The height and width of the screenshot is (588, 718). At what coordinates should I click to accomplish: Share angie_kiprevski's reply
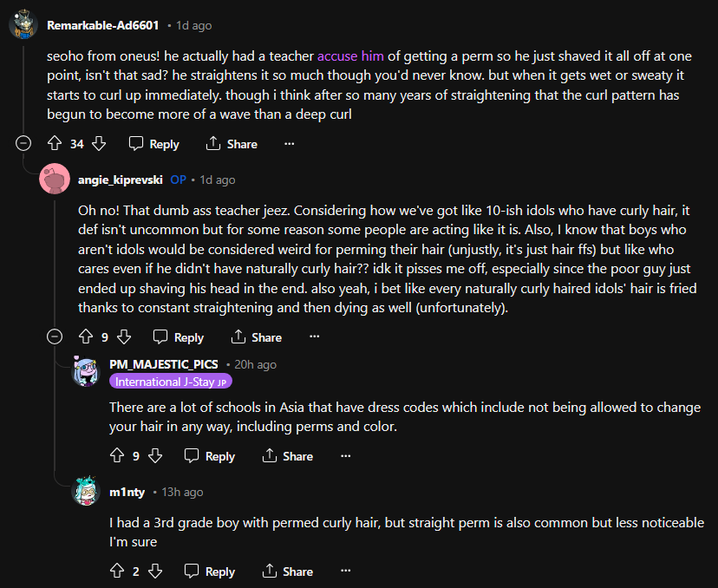pyautogui.click(x=256, y=337)
